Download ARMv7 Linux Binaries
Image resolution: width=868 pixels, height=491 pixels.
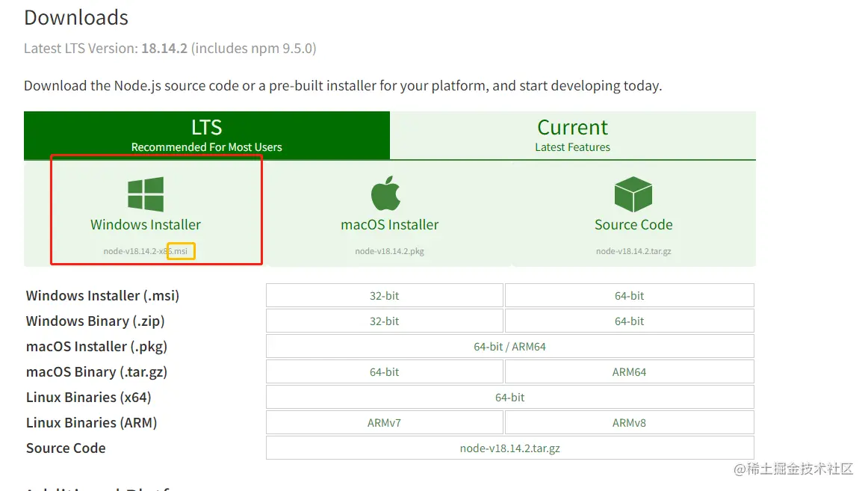point(384,423)
